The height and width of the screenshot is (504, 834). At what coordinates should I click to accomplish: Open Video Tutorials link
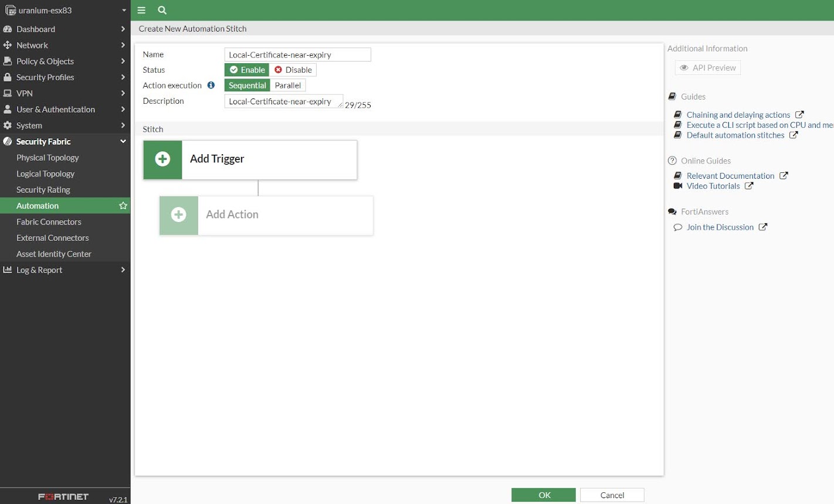713,186
